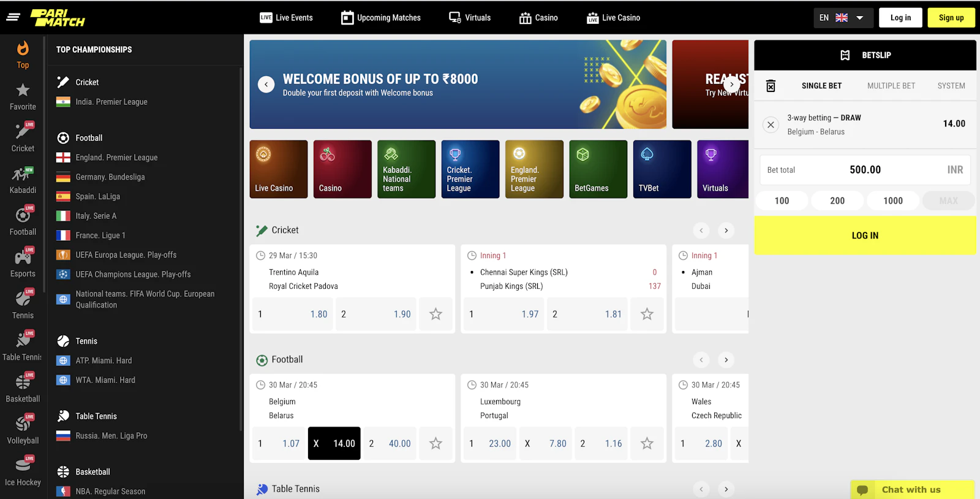Select Ice Hockey in left sidebar
The height and width of the screenshot is (499, 980).
tap(23, 472)
